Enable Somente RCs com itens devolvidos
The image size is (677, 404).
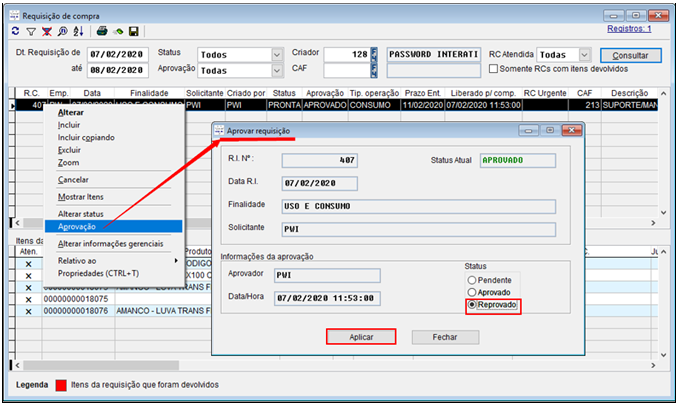tap(494, 68)
